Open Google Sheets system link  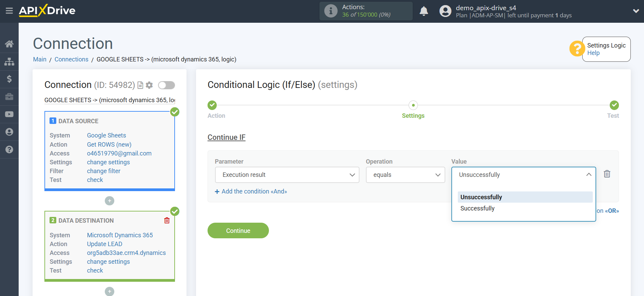click(106, 135)
